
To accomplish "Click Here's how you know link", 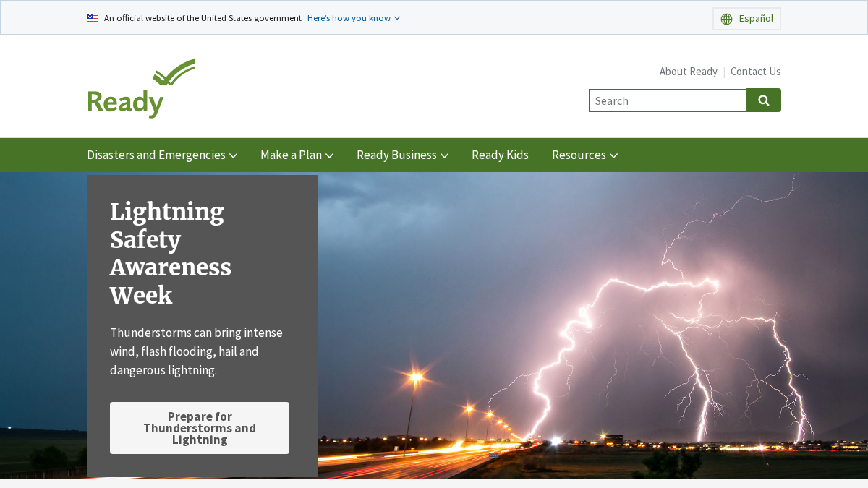I will pos(349,18).
